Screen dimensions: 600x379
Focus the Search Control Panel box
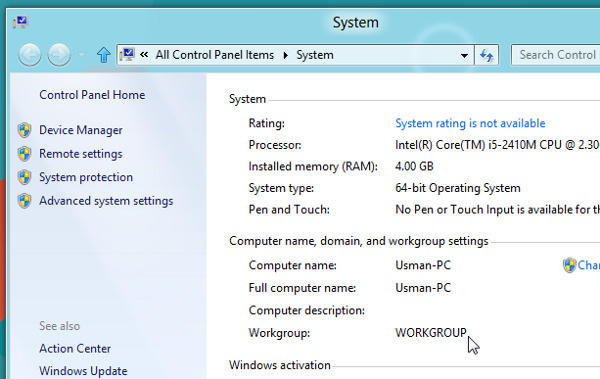(x=556, y=55)
